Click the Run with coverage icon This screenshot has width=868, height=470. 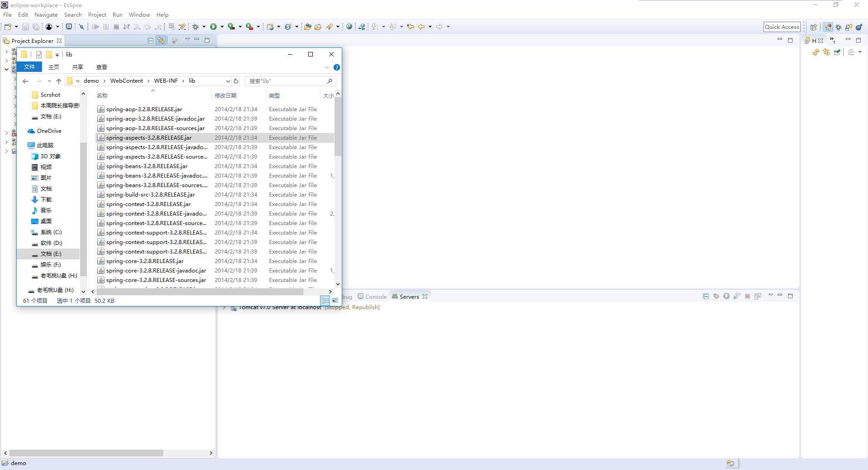(x=231, y=27)
